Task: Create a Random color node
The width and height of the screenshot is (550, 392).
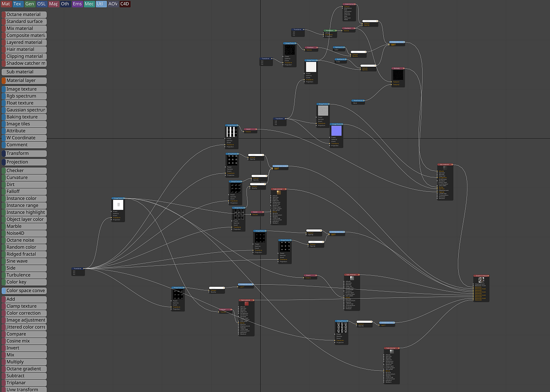Action: click(24, 247)
